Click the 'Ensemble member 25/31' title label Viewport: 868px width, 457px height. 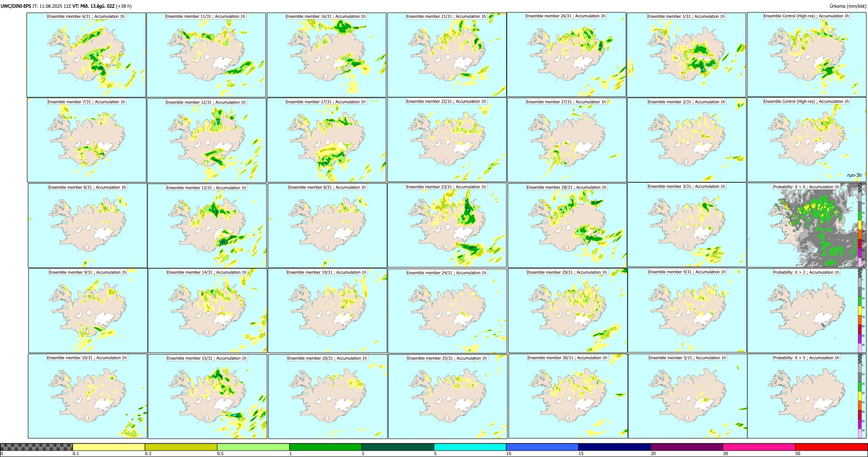pyautogui.click(x=447, y=358)
